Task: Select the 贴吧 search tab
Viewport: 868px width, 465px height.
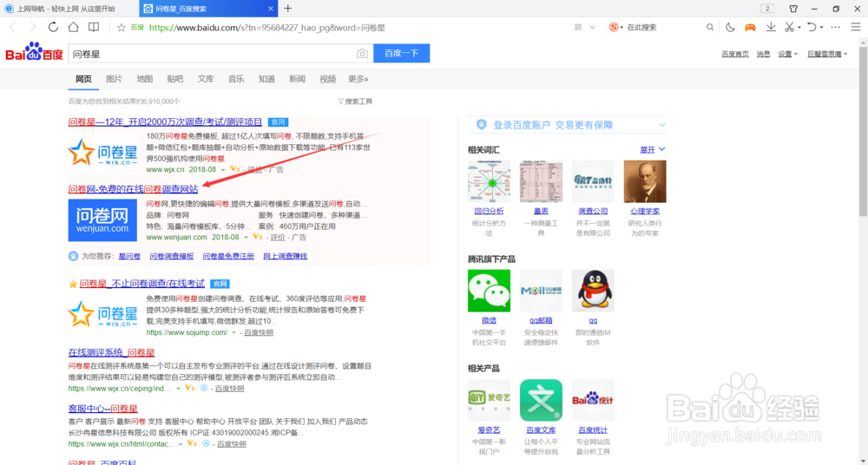Action: click(x=175, y=79)
